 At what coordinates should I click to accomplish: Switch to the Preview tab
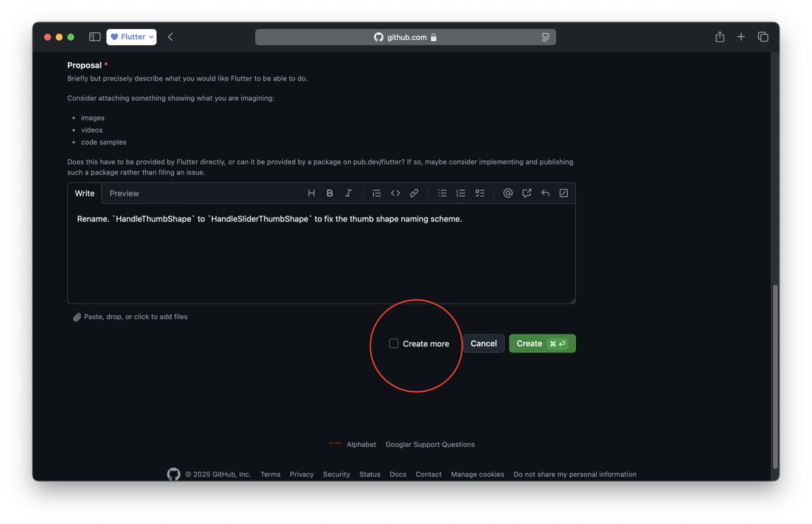125,193
